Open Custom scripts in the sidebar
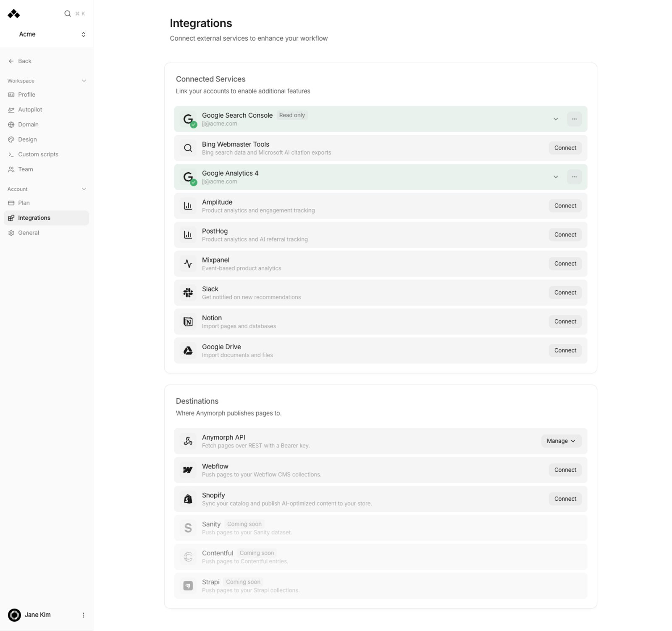672x631 pixels. coord(46,154)
